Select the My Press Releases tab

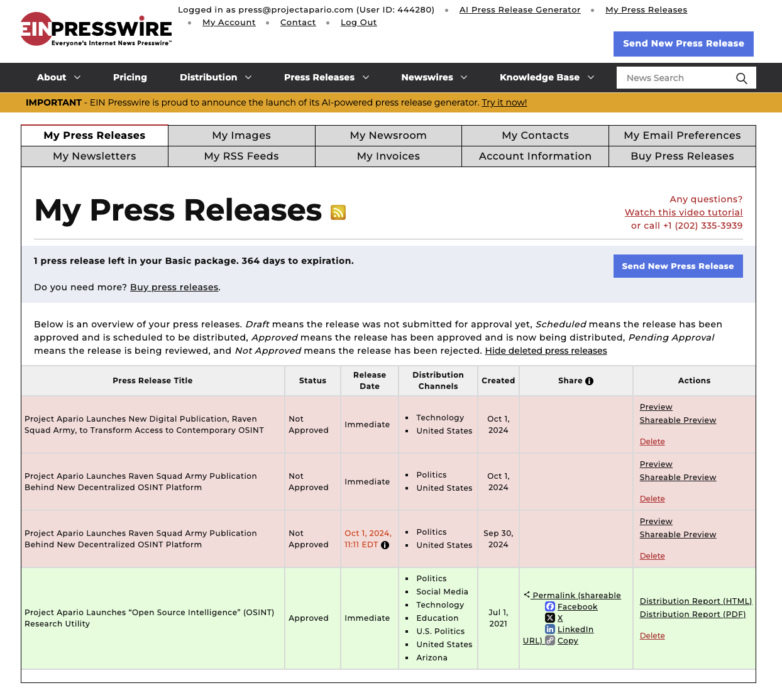point(94,136)
